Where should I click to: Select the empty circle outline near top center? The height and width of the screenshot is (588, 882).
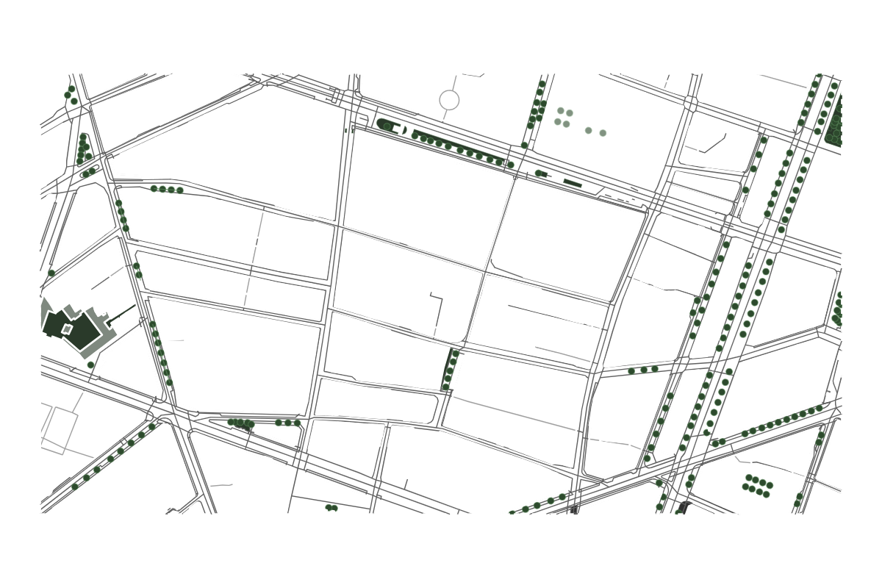(449, 100)
